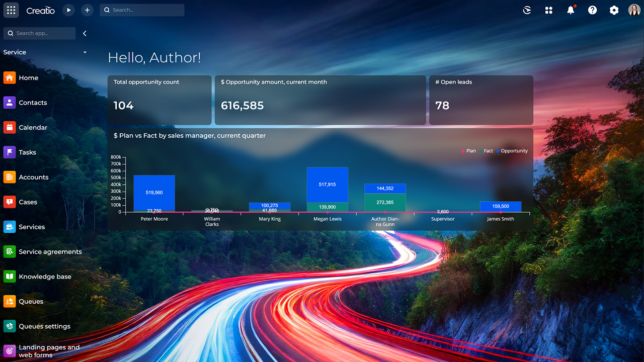Click the Queues sidebar icon
The height and width of the screenshot is (362, 644).
10,302
